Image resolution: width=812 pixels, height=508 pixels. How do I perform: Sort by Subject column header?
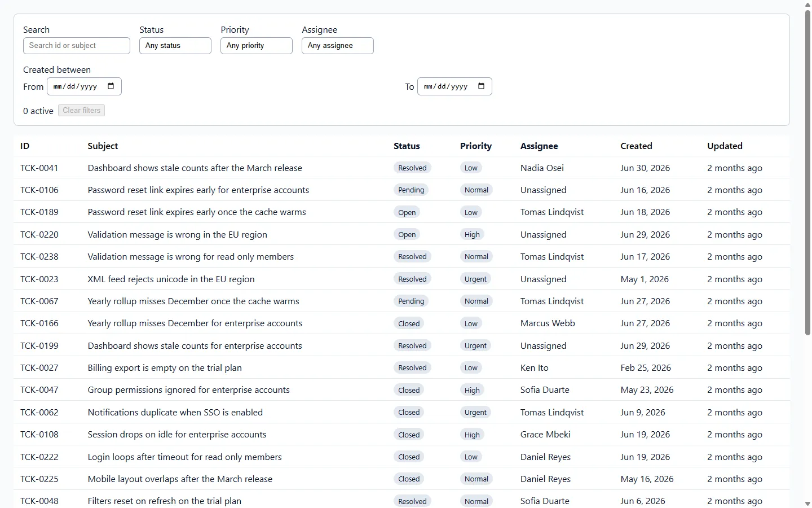click(x=103, y=146)
